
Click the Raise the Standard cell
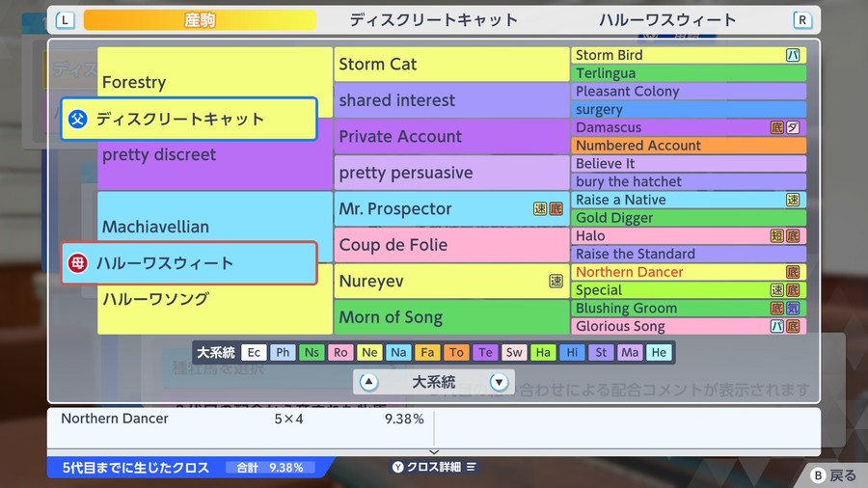689,254
